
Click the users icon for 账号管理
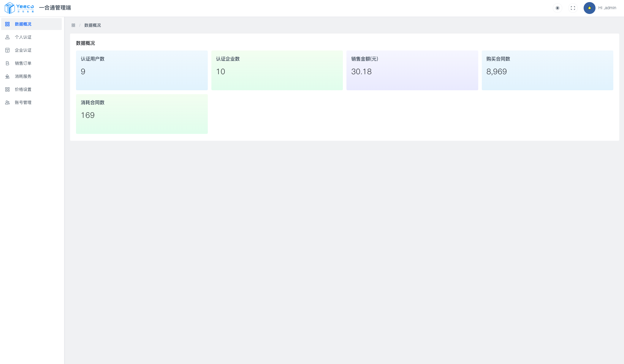tap(7, 102)
